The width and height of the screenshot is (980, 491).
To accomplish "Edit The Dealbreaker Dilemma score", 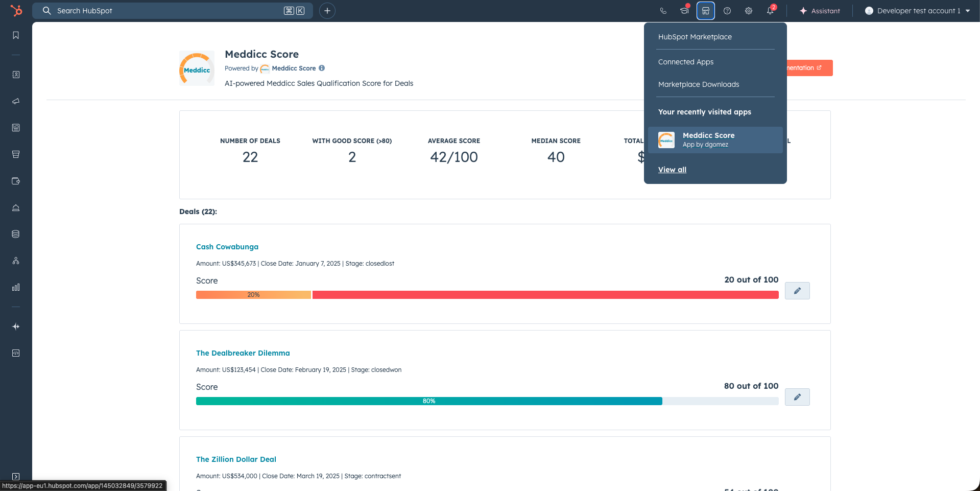I will [797, 397].
